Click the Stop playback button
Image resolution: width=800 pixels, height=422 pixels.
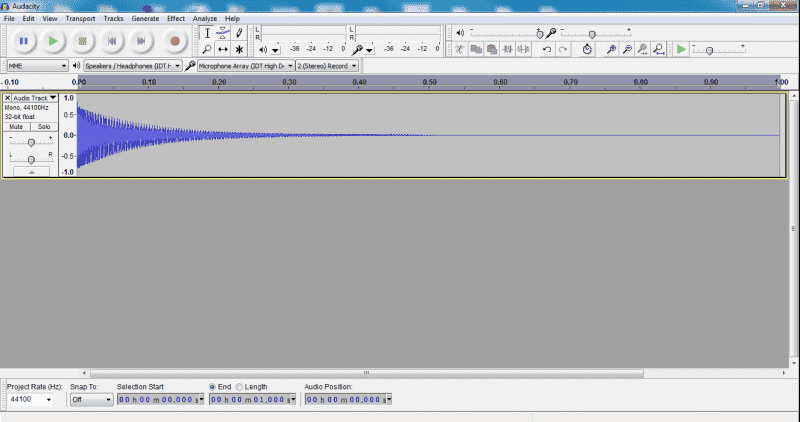[x=83, y=41]
